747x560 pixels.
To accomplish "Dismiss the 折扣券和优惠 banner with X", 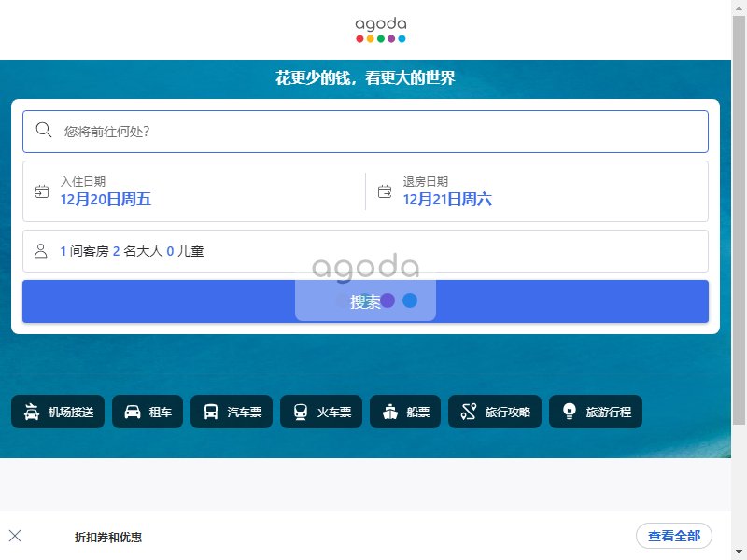I will tap(15, 536).
